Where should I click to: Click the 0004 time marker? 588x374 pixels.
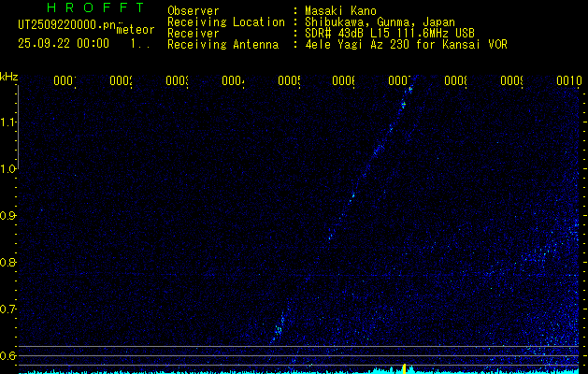pos(233,80)
